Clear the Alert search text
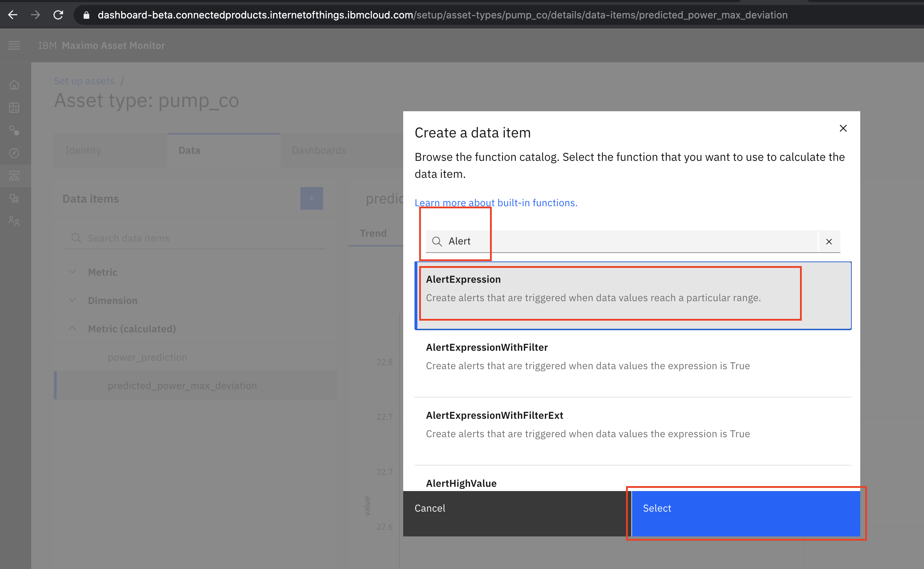The height and width of the screenshot is (569, 924). pos(829,242)
